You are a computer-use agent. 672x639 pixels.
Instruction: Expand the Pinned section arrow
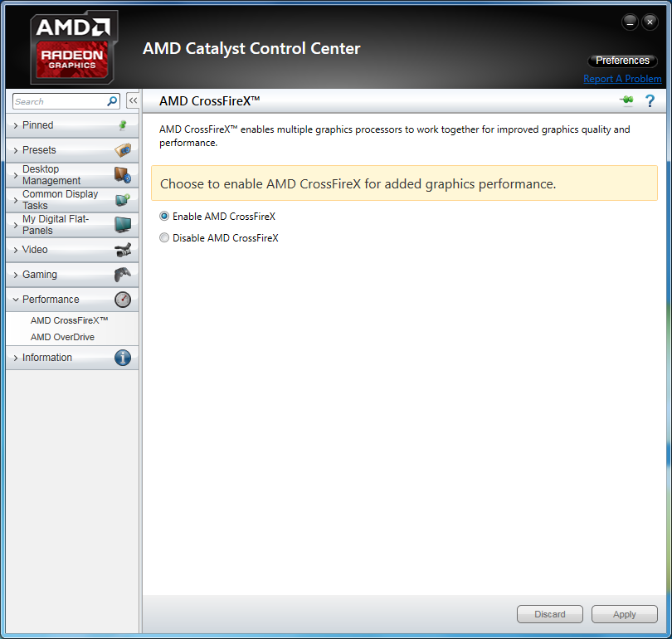16,125
